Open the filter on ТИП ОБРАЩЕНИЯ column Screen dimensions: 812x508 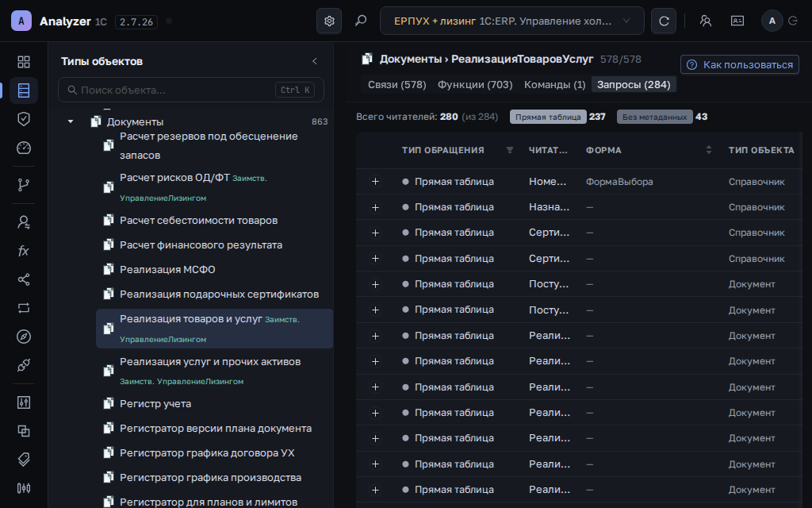(x=510, y=150)
